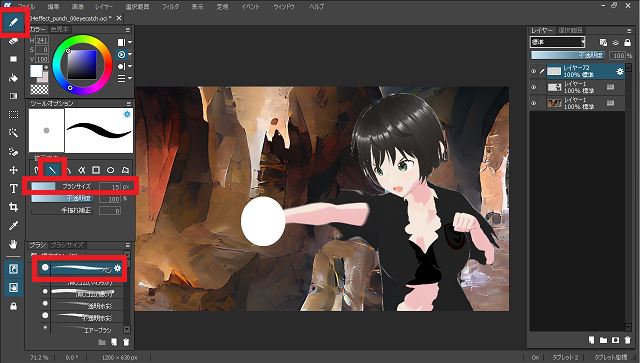This screenshot has height=363, width=640.
Task: Expand color list style dropdown arrow
Action: point(130,78)
